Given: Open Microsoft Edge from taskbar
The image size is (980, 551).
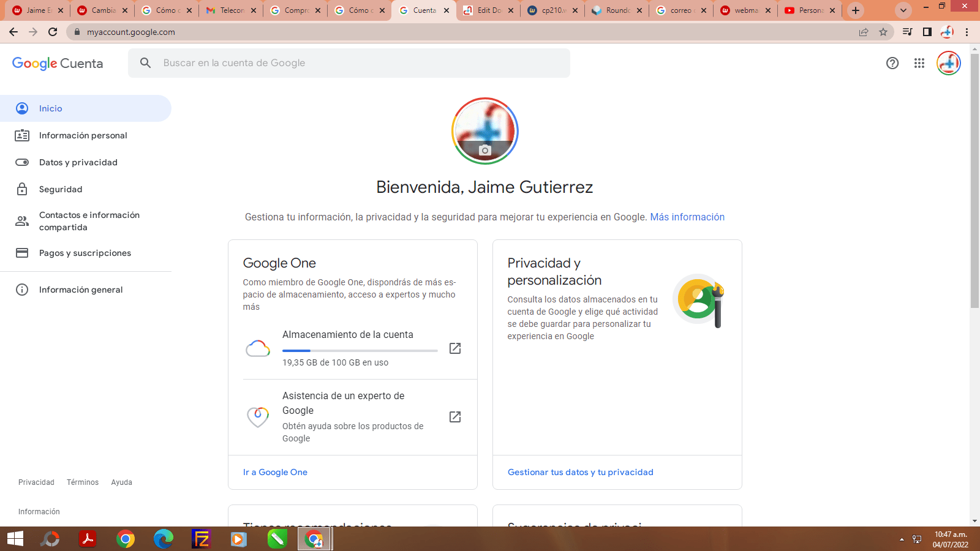Looking at the screenshot, I should [x=164, y=539].
